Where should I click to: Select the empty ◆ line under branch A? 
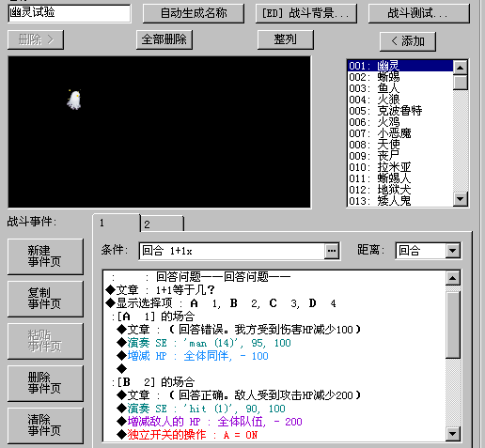(274, 369)
